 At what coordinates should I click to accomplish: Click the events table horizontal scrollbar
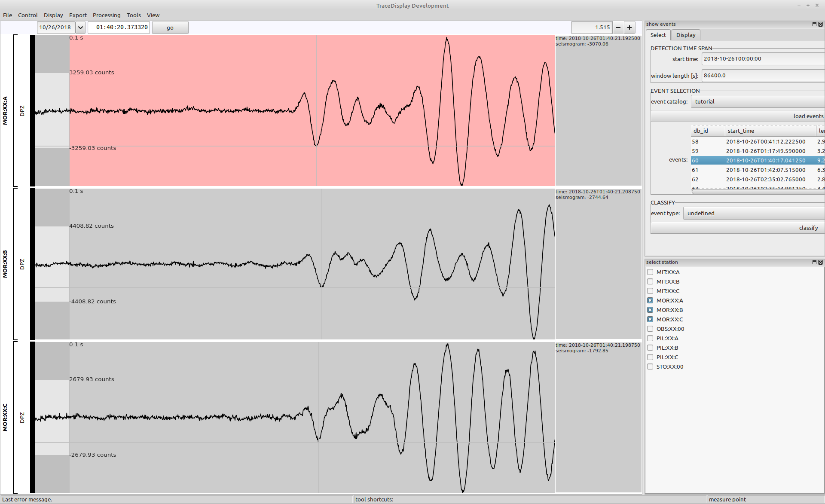[756, 191]
